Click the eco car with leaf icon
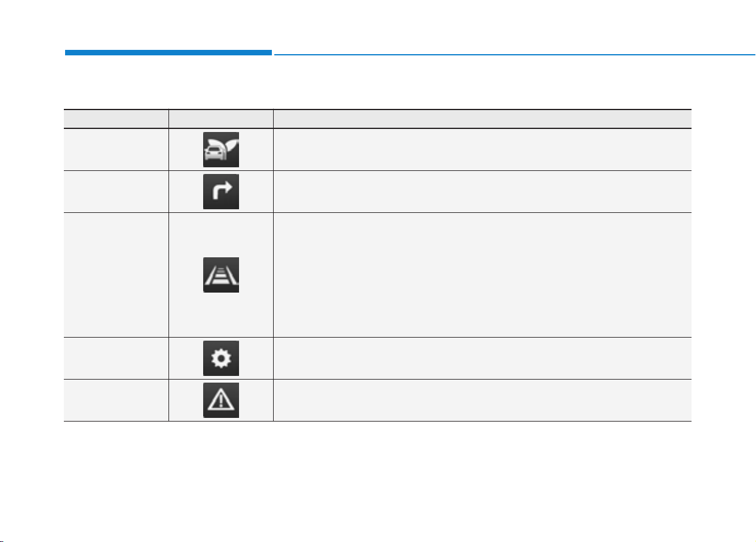 coord(221,149)
